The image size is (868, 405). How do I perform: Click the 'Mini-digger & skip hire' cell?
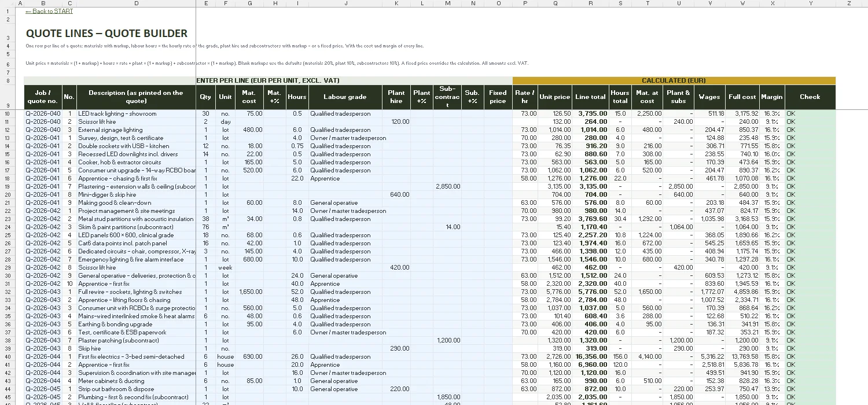136,194
